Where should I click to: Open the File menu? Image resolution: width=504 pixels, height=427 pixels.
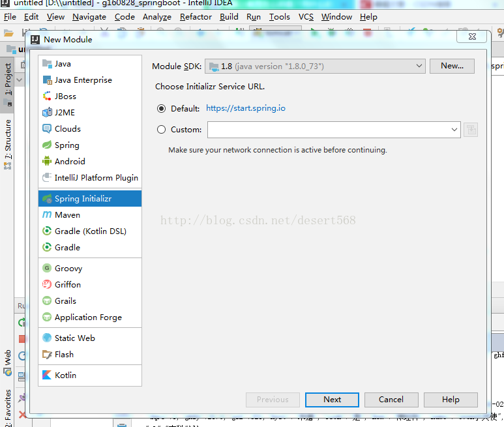coord(10,17)
